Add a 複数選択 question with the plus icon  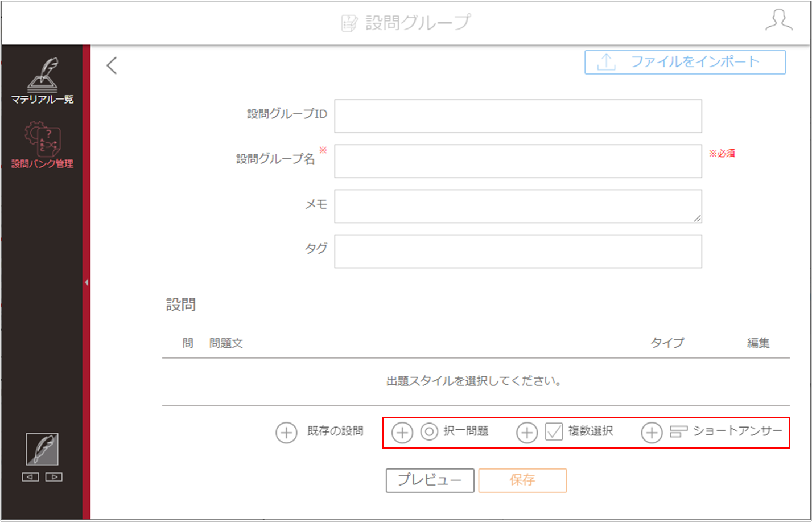(x=527, y=433)
